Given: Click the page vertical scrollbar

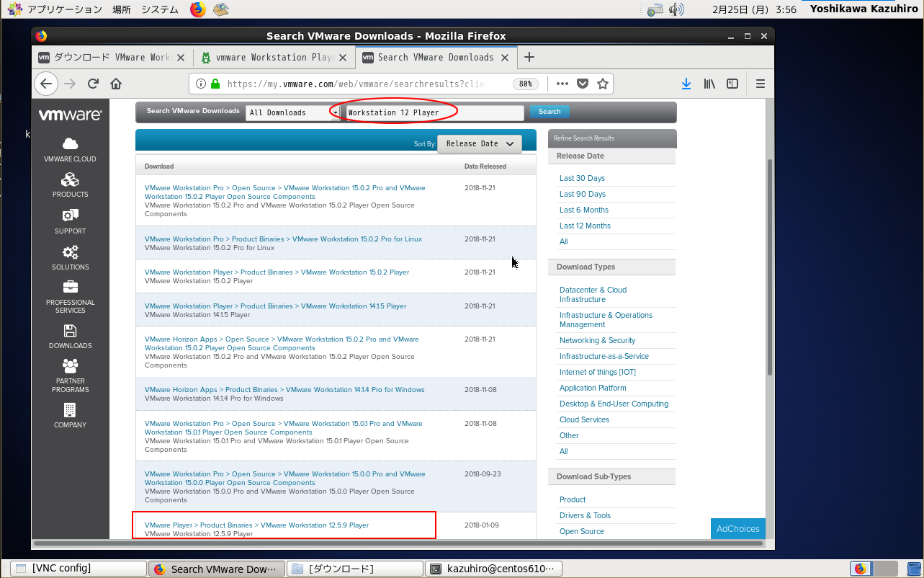Looking at the screenshot, I should coord(769,267).
